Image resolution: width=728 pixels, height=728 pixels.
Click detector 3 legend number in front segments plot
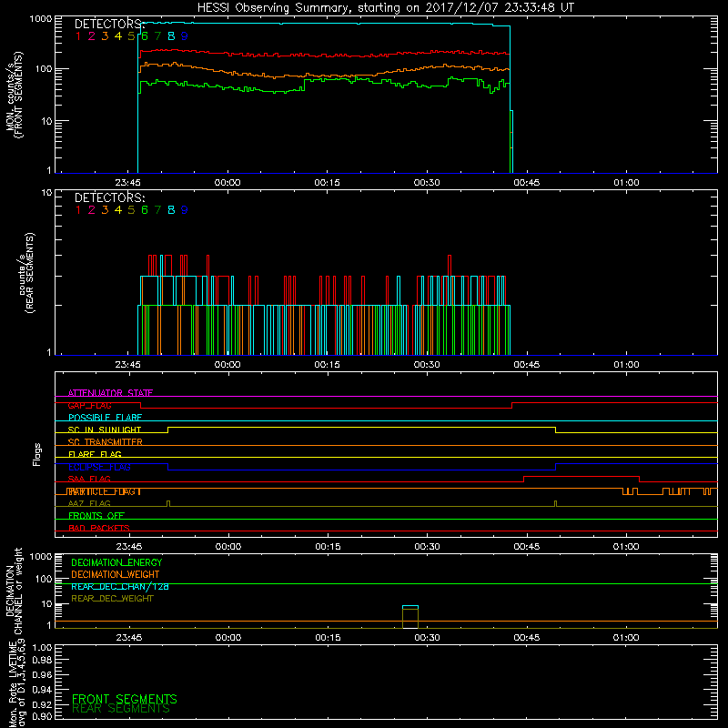(105, 35)
